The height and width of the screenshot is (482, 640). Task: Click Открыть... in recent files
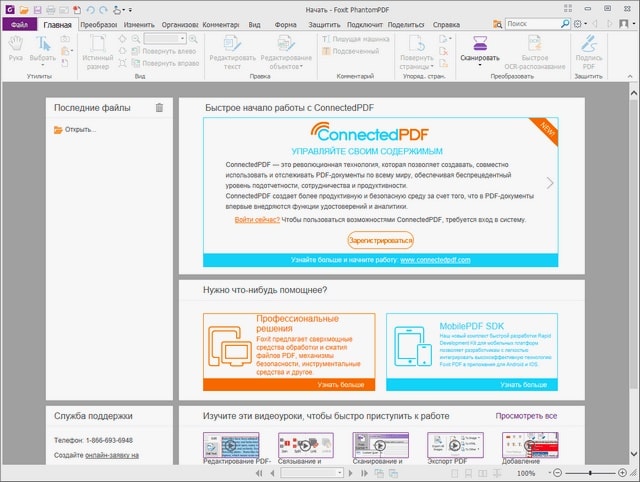point(76,130)
